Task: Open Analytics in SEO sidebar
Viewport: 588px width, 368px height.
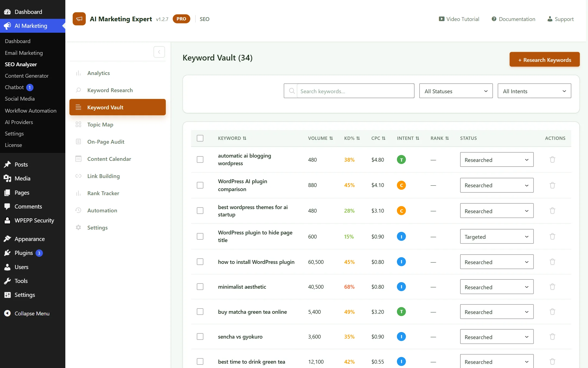Action: pyautogui.click(x=118, y=73)
